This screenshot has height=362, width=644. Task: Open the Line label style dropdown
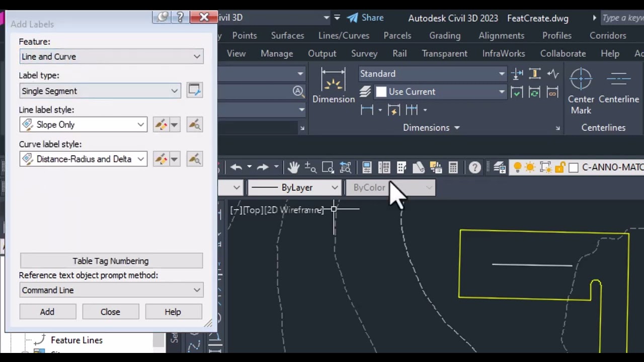click(x=84, y=125)
